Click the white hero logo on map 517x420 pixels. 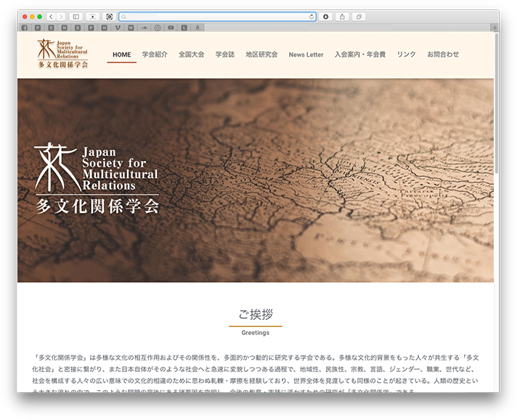(97, 178)
